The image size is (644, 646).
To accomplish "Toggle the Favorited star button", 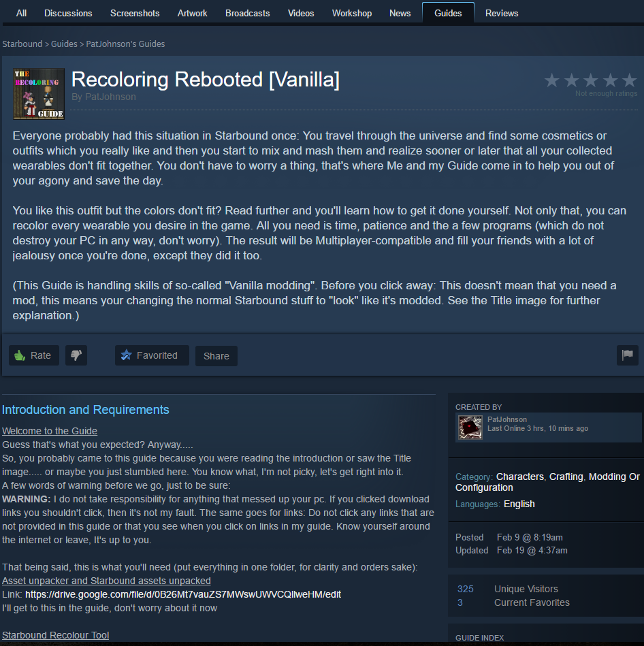I will click(x=152, y=355).
